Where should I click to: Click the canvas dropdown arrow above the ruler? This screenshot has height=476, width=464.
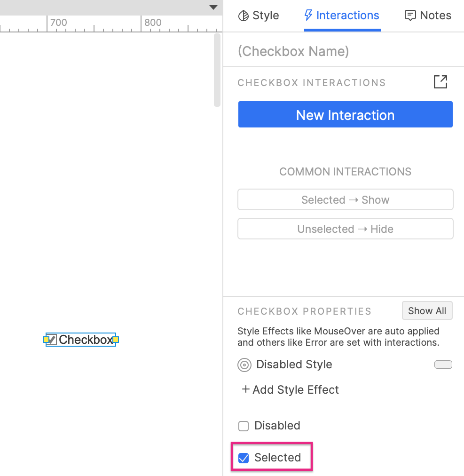pyautogui.click(x=213, y=7)
